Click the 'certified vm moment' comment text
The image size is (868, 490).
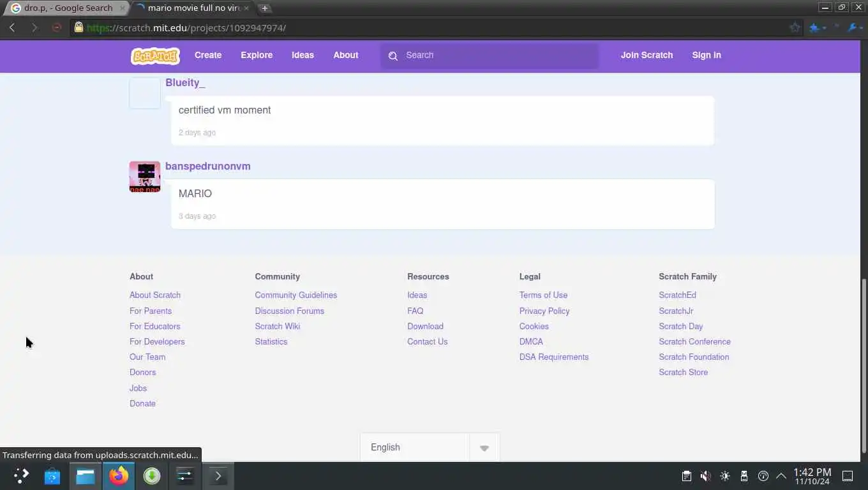tap(225, 110)
